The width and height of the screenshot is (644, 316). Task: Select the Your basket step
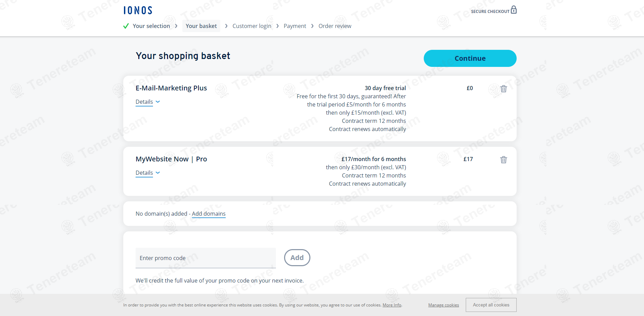pos(201,26)
